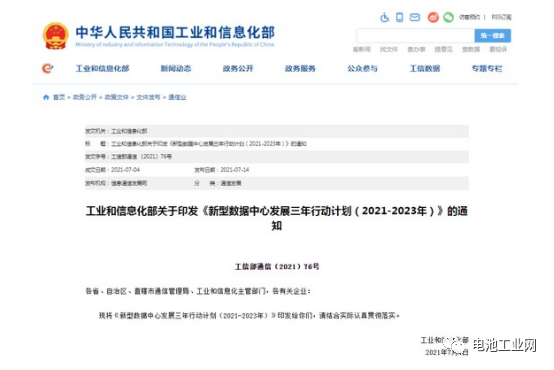The image size is (554, 370).
Task: Click the home icon in breadcrumb
Action: click(46, 97)
